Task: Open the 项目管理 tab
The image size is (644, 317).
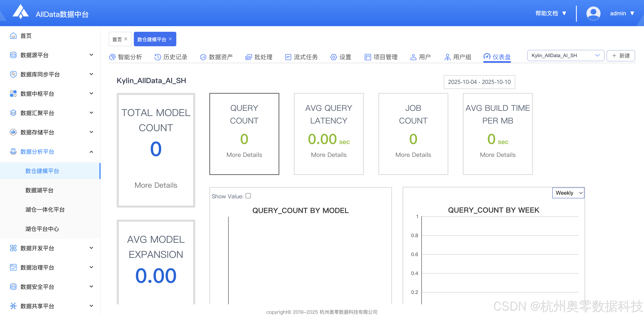Action: pos(381,57)
